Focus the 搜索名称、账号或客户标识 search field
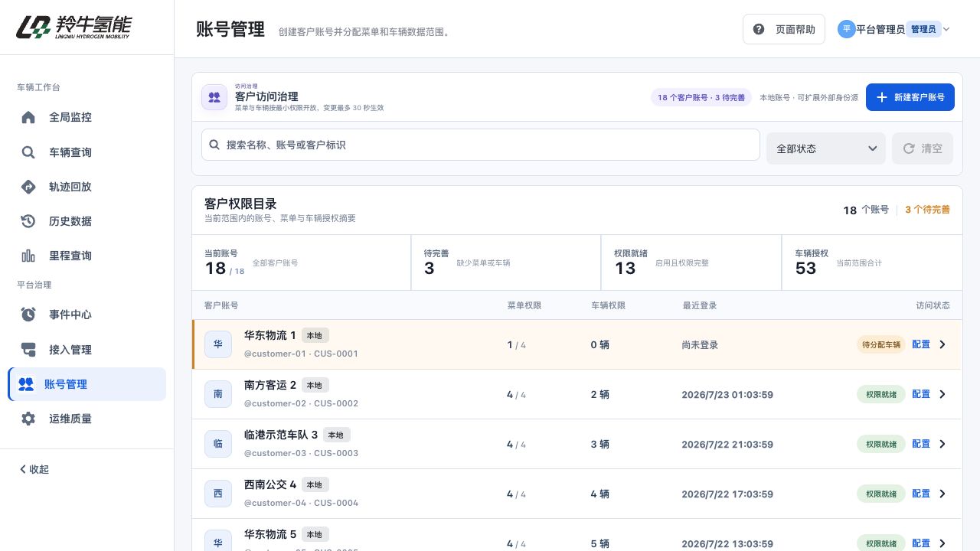This screenshot has width=980, height=551. click(480, 145)
